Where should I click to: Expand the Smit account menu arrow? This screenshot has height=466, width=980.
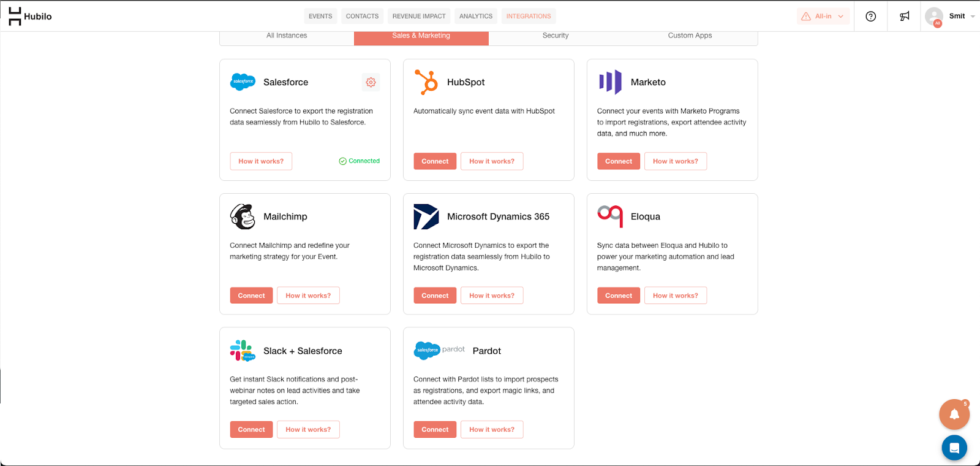pyautogui.click(x=973, y=17)
